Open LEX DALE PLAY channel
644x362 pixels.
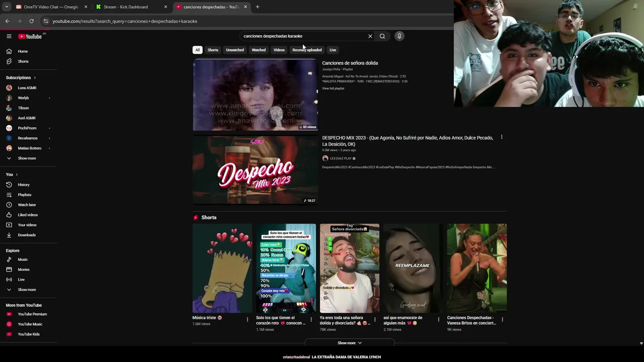coord(341,158)
